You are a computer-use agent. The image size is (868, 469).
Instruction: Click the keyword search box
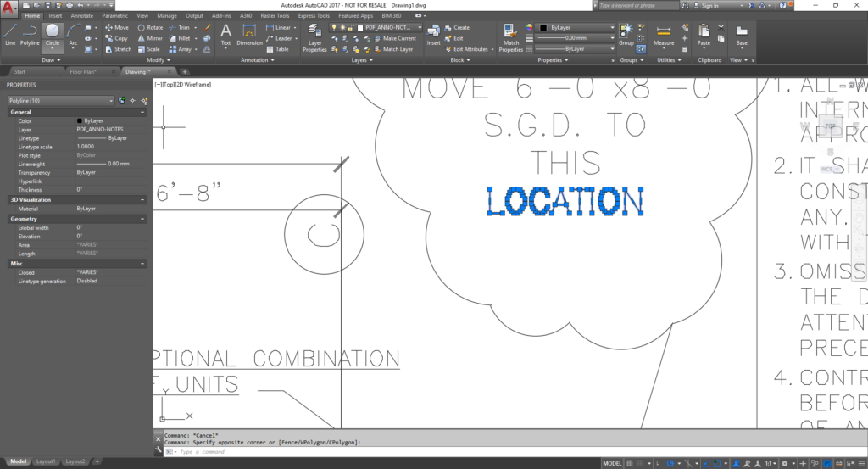[x=638, y=6]
